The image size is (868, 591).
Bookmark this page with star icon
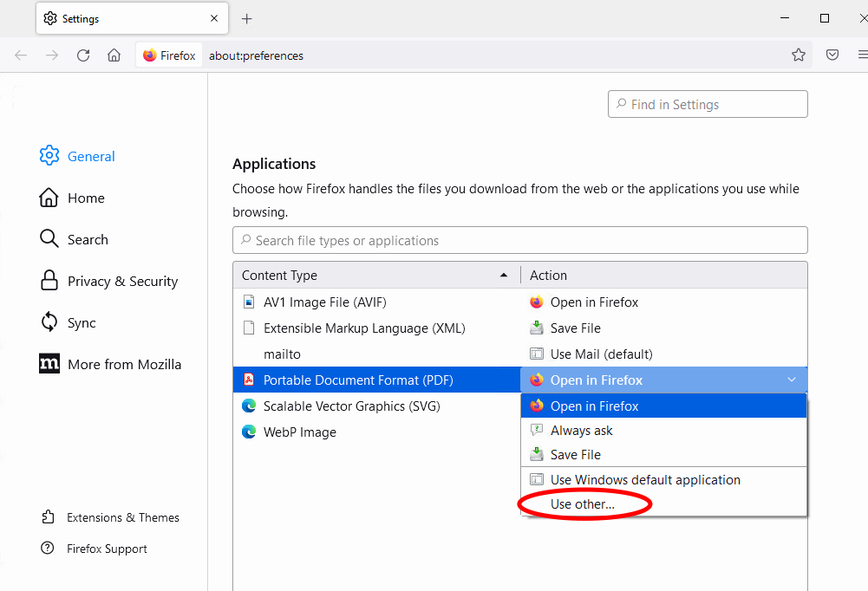(799, 55)
